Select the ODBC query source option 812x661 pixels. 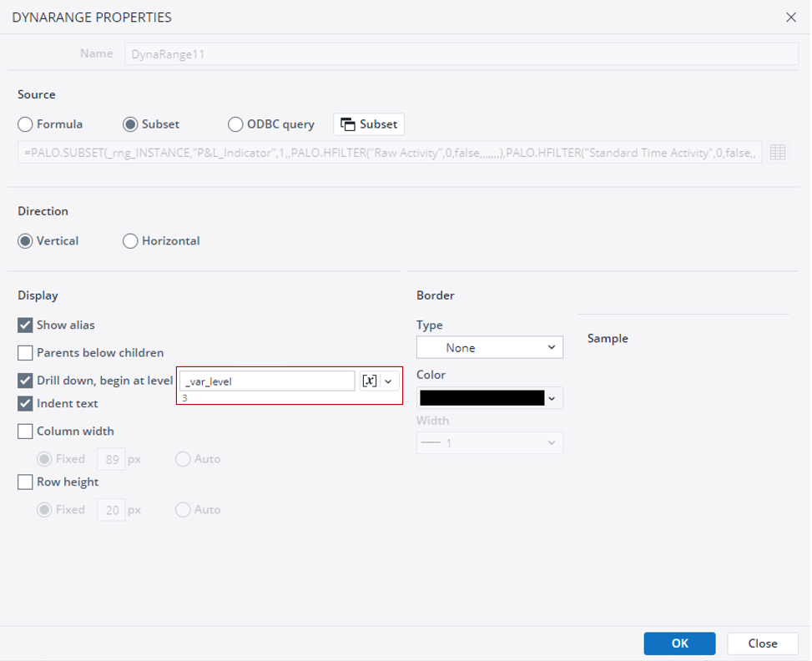235,124
